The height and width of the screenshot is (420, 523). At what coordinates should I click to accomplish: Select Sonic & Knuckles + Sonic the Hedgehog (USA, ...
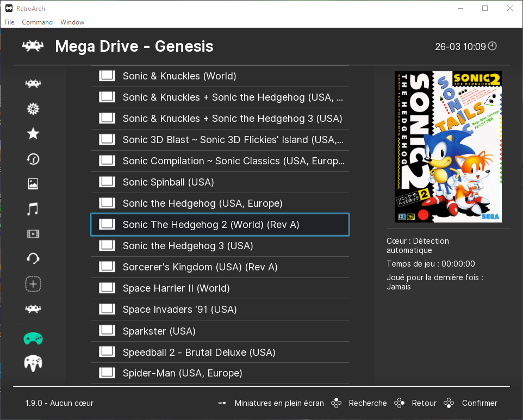pos(220,97)
